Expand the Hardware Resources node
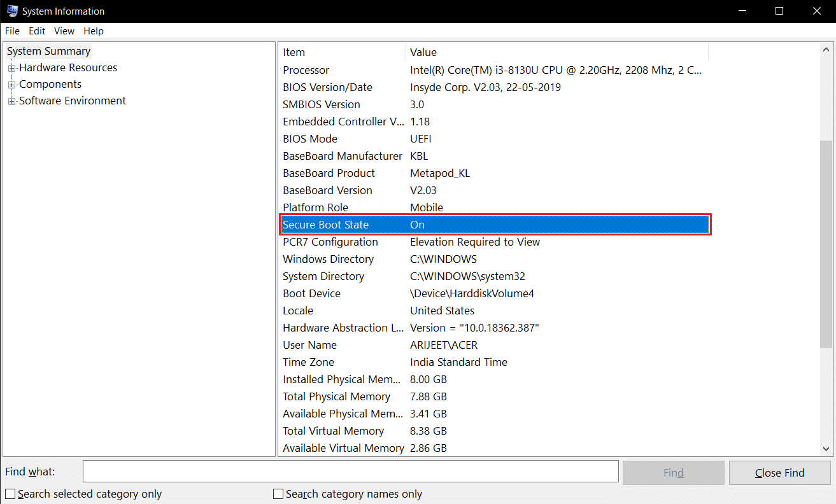Viewport: 836px width, 504px height. (x=11, y=67)
